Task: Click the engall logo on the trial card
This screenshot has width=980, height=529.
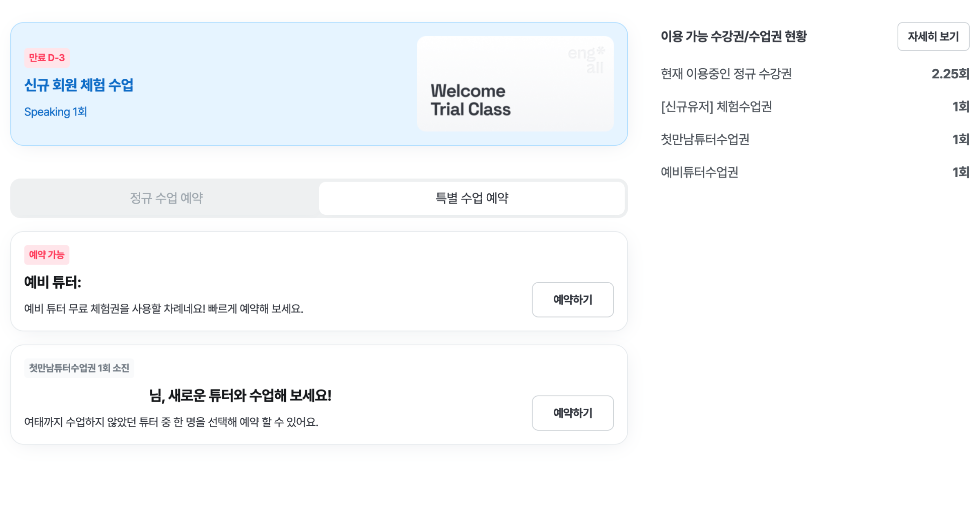Action: coord(586,60)
